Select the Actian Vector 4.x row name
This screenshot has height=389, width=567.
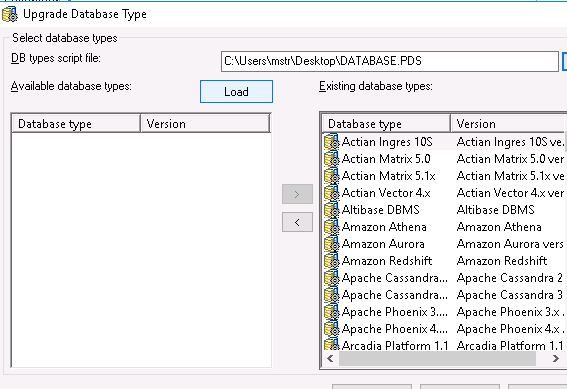pos(386,193)
